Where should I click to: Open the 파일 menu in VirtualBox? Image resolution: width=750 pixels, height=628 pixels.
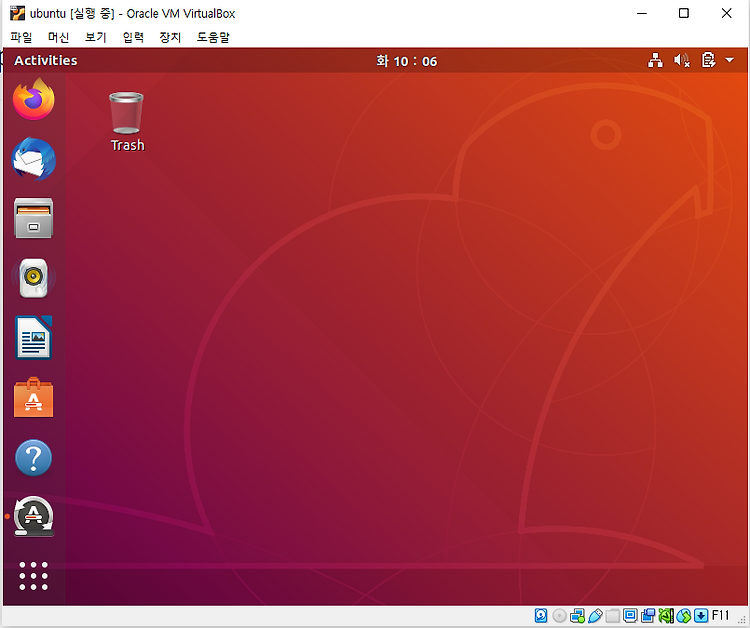pos(21,37)
